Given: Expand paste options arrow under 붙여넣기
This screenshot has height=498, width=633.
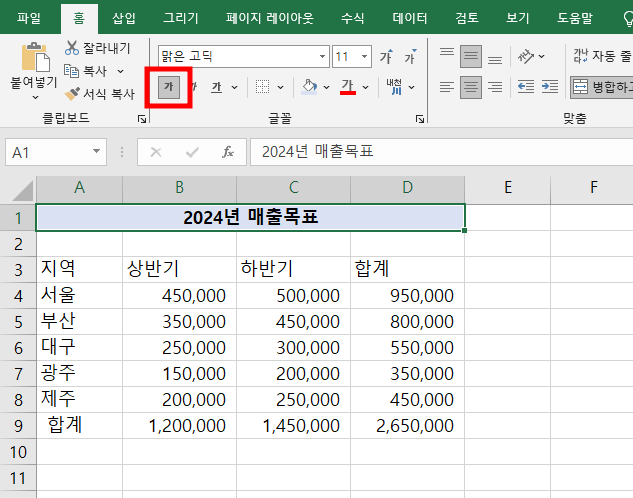Looking at the screenshot, I should point(35,97).
